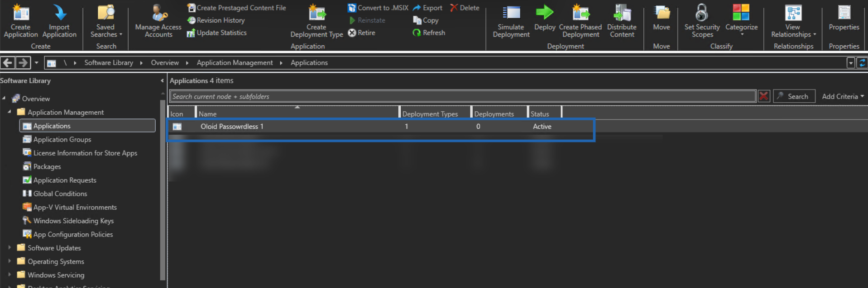Open Add Criteria dropdown
The height and width of the screenshot is (288, 868).
point(843,96)
